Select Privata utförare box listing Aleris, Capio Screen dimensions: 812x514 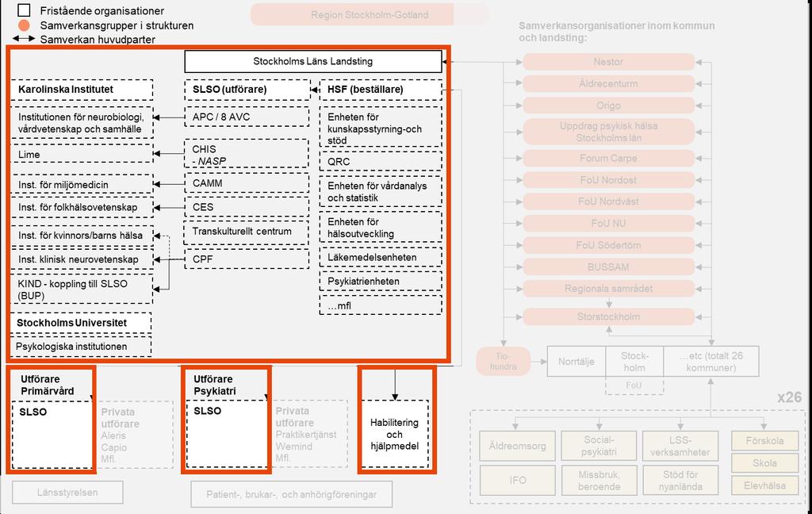click(135, 435)
